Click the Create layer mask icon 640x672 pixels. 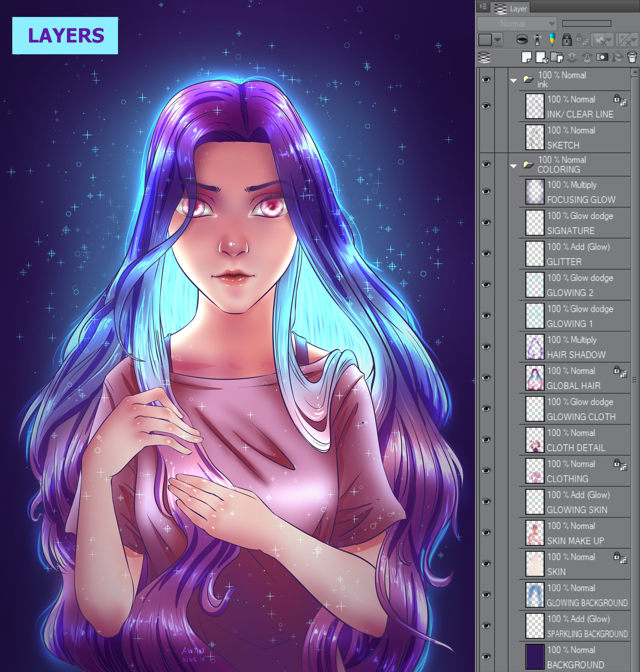pyautogui.click(x=602, y=57)
